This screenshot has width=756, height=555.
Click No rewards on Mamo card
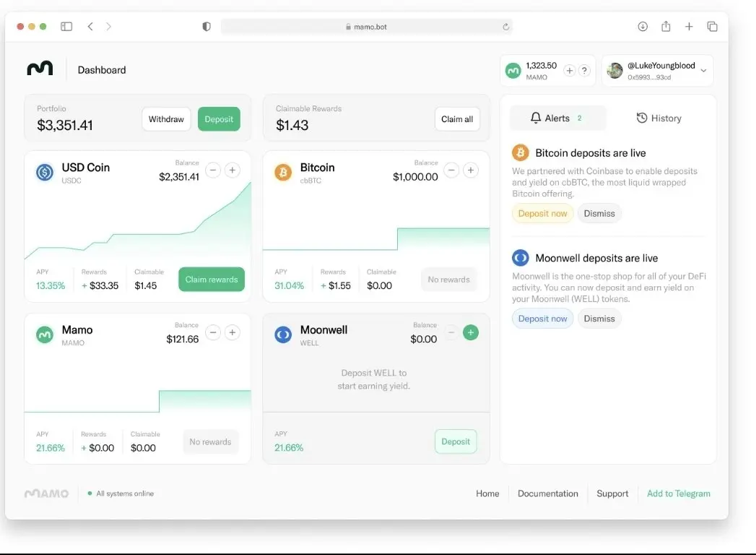[x=210, y=442]
